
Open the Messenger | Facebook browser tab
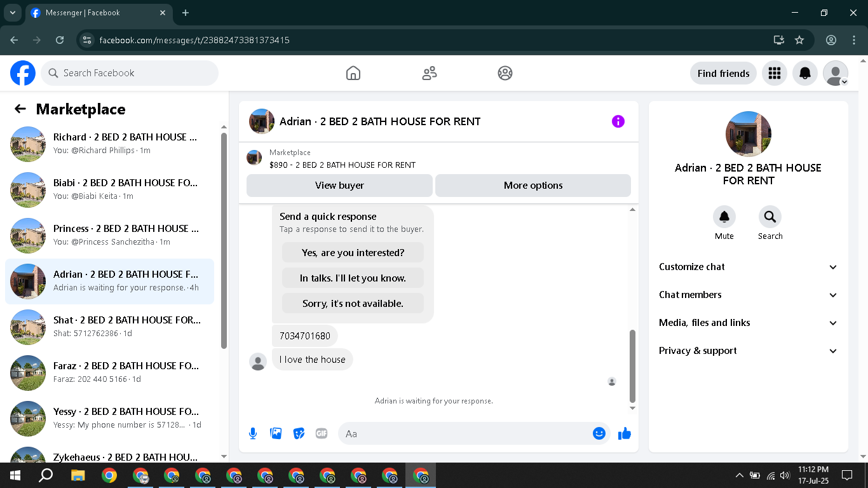click(x=99, y=13)
